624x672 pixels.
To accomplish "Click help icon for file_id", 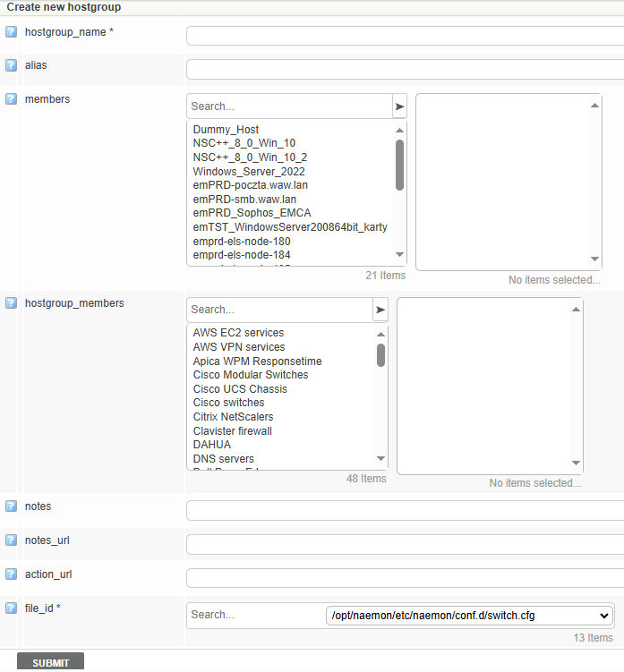I will tap(11, 608).
